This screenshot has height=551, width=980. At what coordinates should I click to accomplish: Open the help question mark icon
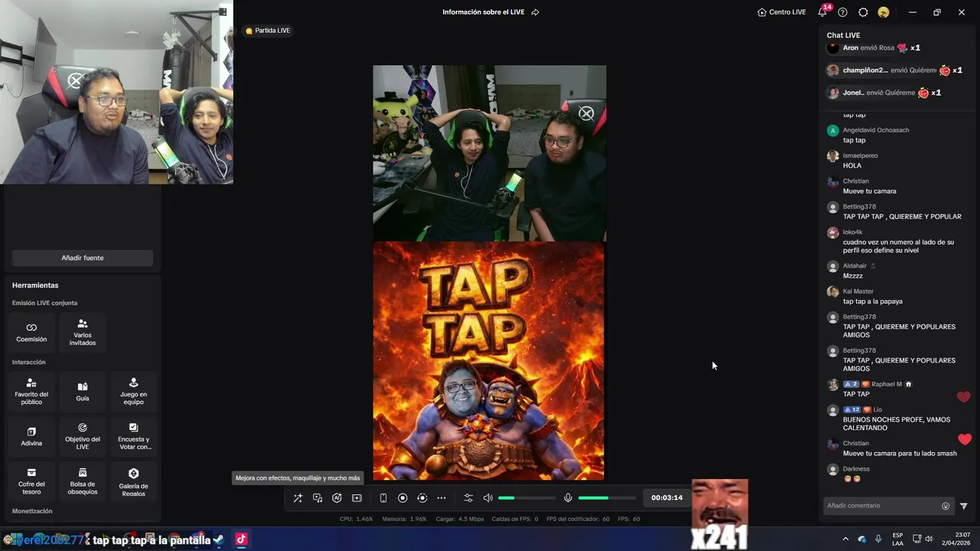pyautogui.click(x=843, y=12)
